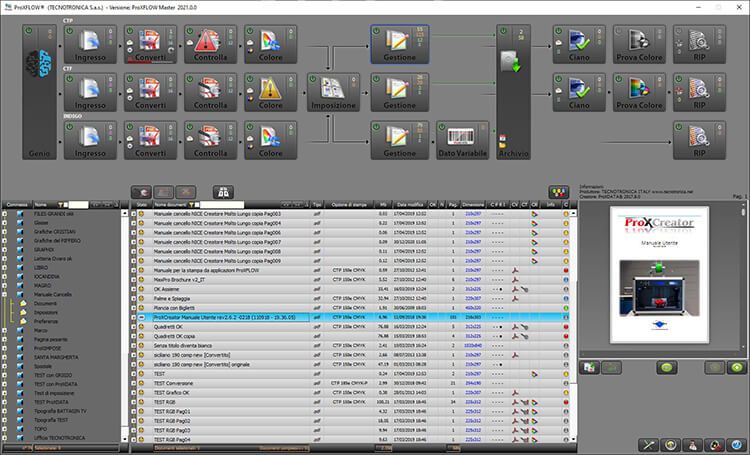Select 'Senza titolo diventa bianca' row

pos(353,345)
